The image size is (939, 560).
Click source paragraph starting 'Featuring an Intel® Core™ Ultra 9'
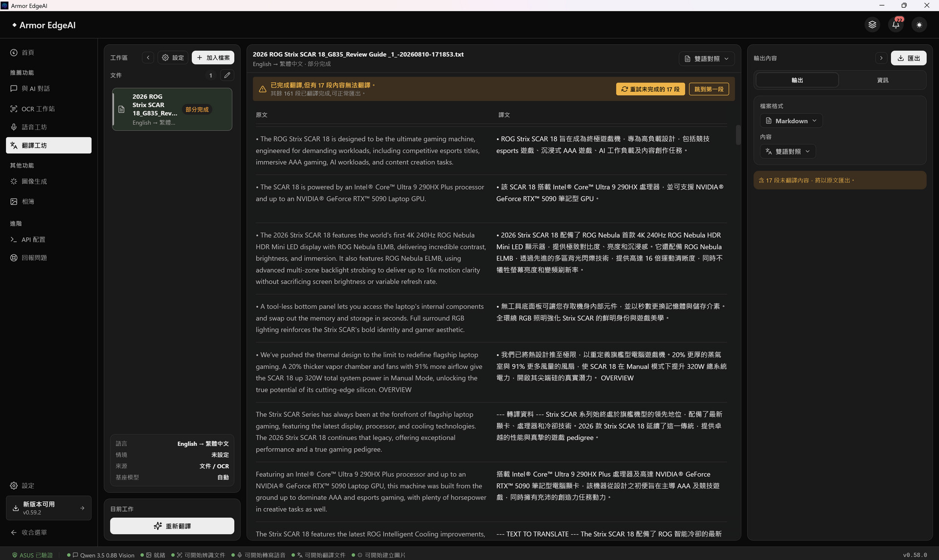[x=370, y=492]
